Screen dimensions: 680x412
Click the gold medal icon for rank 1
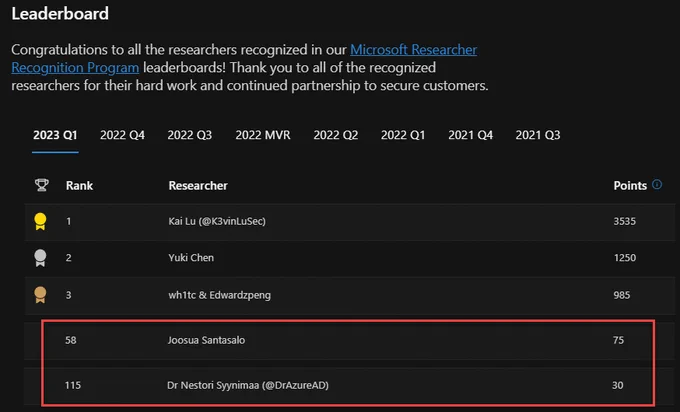click(40, 221)
